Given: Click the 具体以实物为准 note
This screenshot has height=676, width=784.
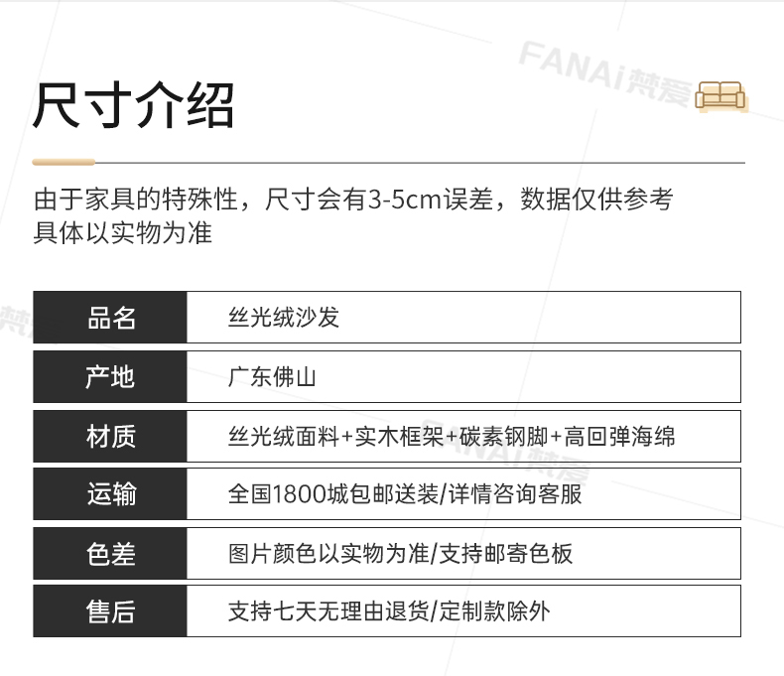Looking at the screenshot, I should point(123,234).
